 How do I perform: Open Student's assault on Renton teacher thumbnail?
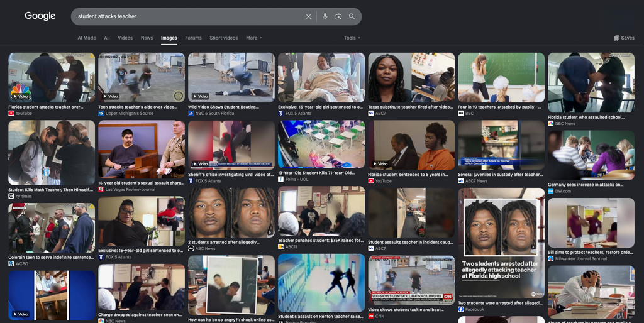click(x=321, y=283)
